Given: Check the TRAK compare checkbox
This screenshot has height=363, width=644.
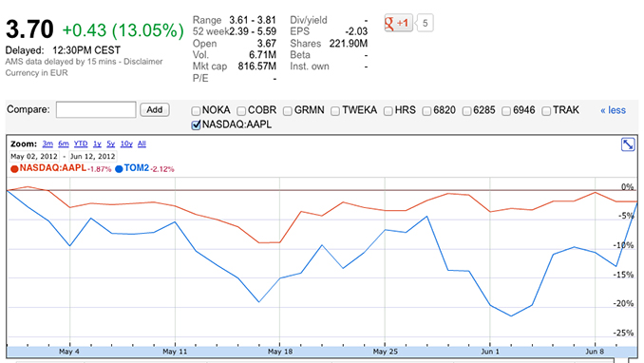Looking at the screenshot, I should [x=546, y=111].
